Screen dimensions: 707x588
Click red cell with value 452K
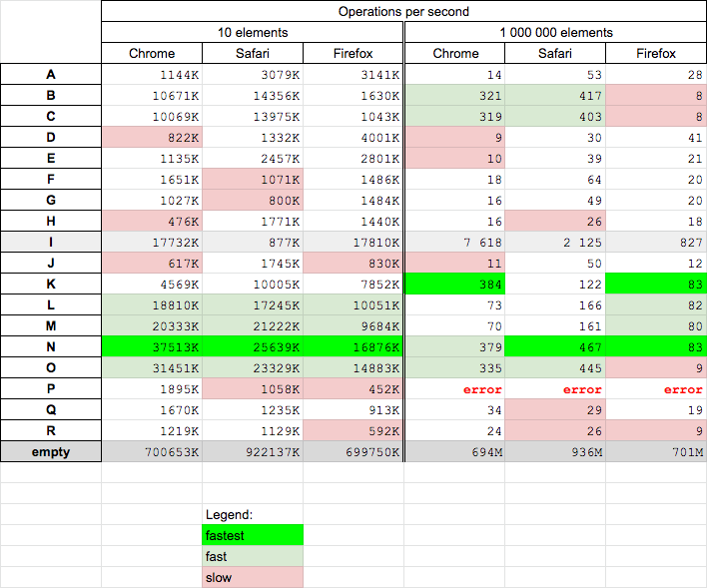coord(353,388)
